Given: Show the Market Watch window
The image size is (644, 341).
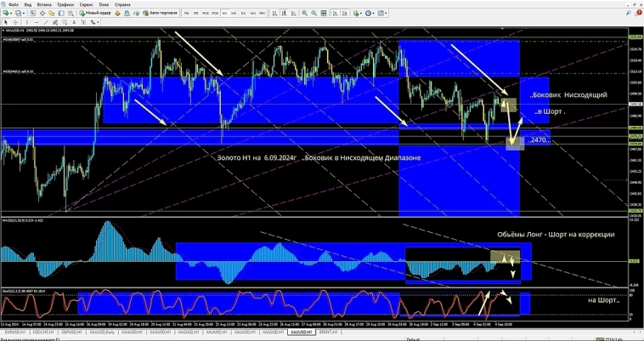Looking at the screenshot, I should click(33, 13).
